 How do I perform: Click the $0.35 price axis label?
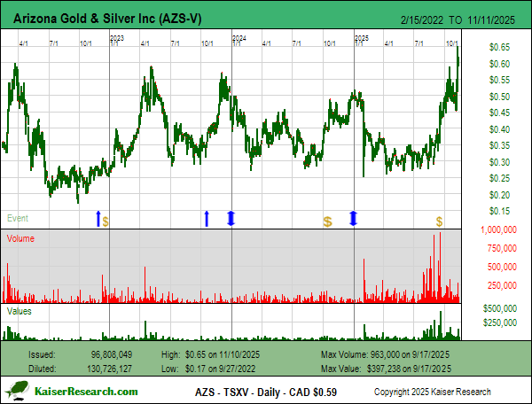click(499, 145)
